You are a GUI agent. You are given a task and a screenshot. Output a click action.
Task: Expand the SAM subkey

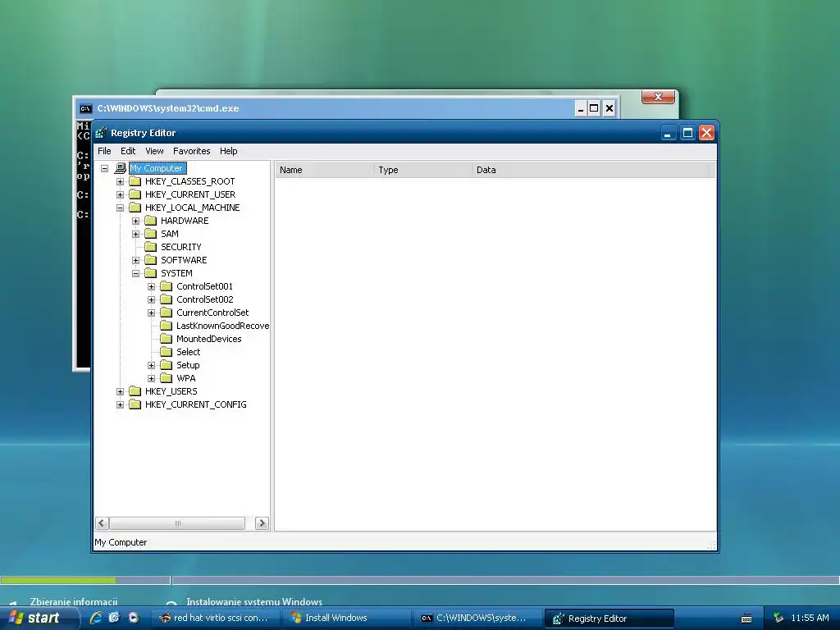pyautogui.click(x=135, y=234)
